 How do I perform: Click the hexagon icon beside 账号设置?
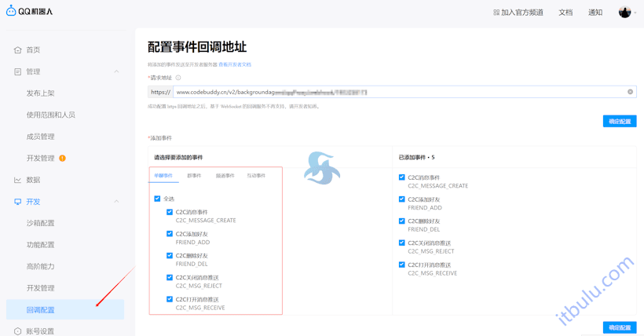point(17,331)
